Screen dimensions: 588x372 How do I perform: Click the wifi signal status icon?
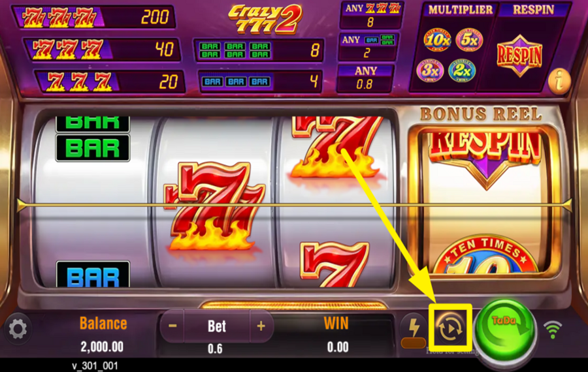click(x=553, y=330)
